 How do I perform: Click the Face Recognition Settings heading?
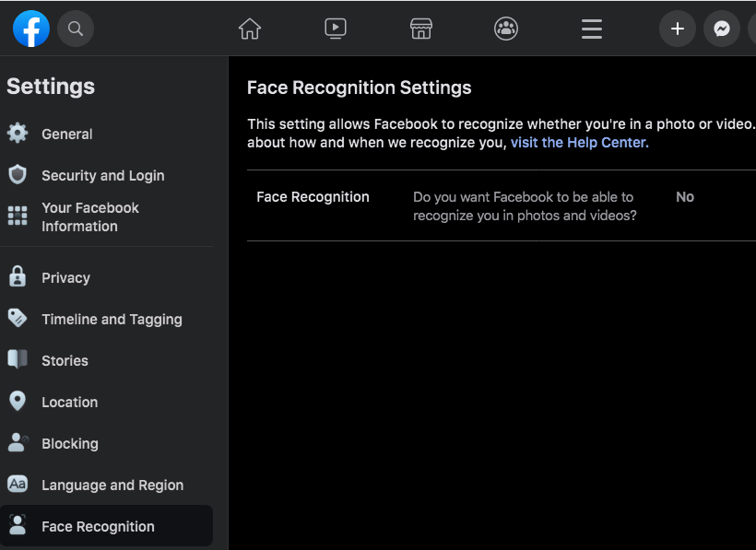[x=360, y=88]
